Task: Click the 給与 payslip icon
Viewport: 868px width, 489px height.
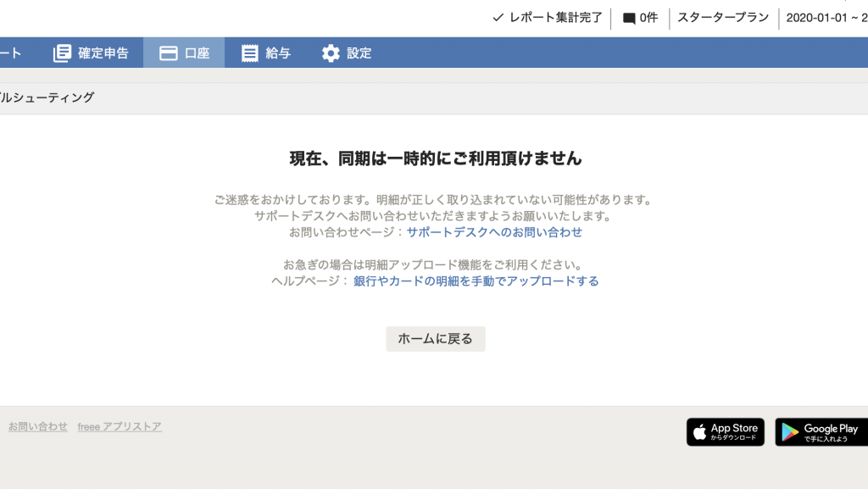Action: (250, 53)
